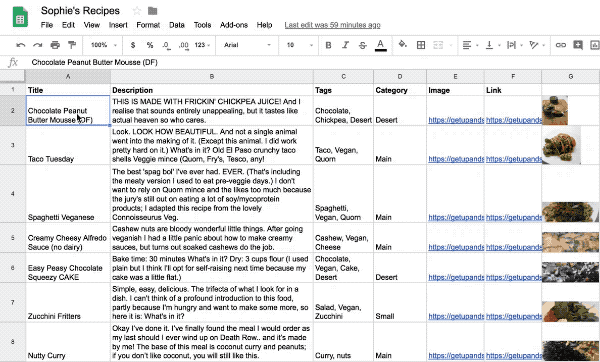This screenshot has width=600, height=362.
Task: Open the Help menu
Action: [264, 25]
